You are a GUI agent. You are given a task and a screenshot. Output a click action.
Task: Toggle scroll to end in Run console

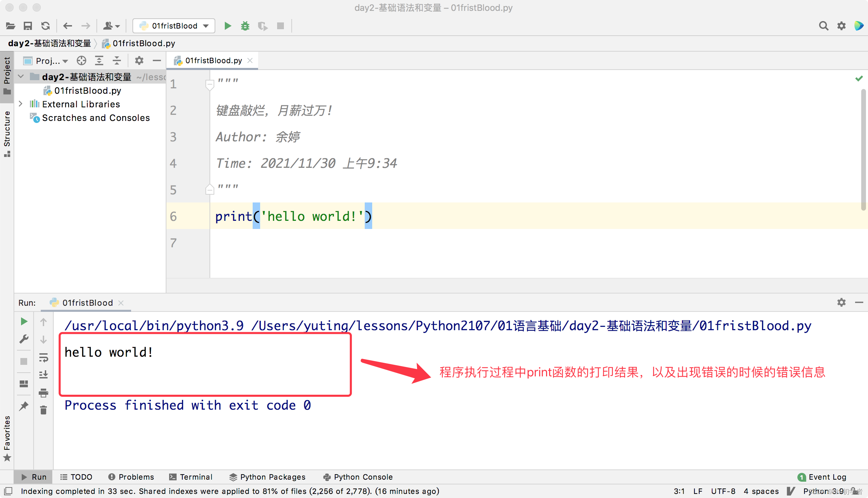pos(43,375)
